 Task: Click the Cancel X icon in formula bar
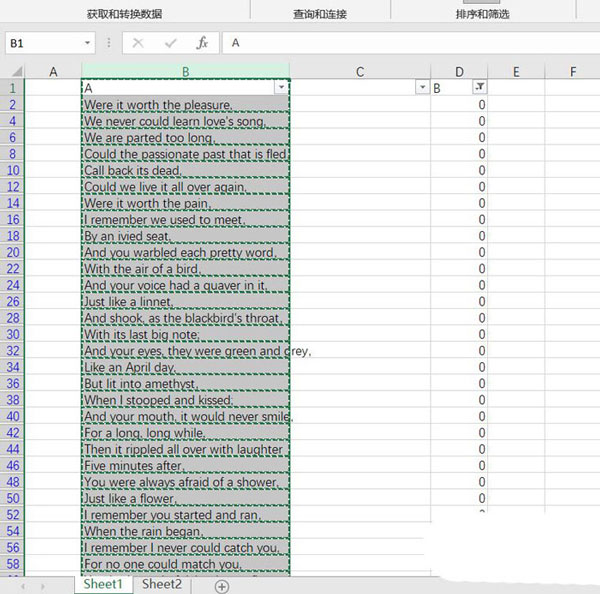(x=138, y=43)
